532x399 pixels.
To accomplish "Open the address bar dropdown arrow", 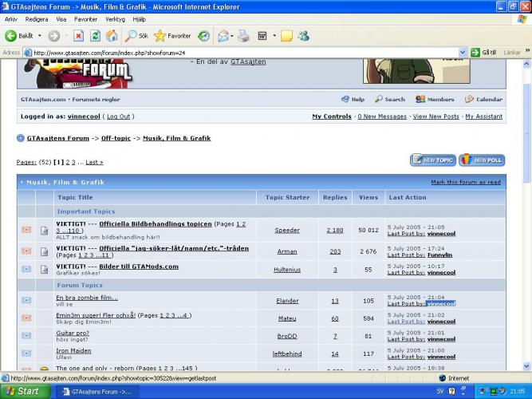I will [463, 53].
